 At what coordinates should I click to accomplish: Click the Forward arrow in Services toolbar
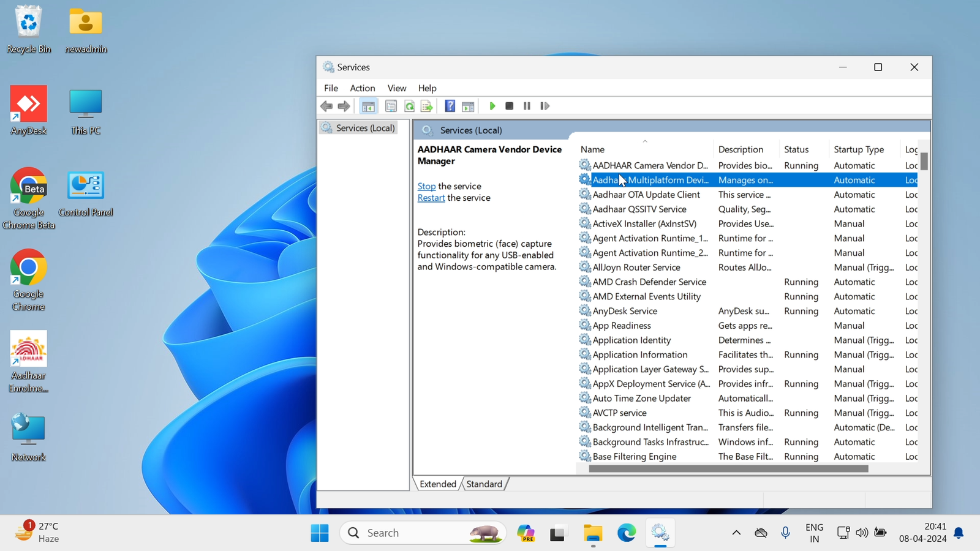tap(344, 107)
